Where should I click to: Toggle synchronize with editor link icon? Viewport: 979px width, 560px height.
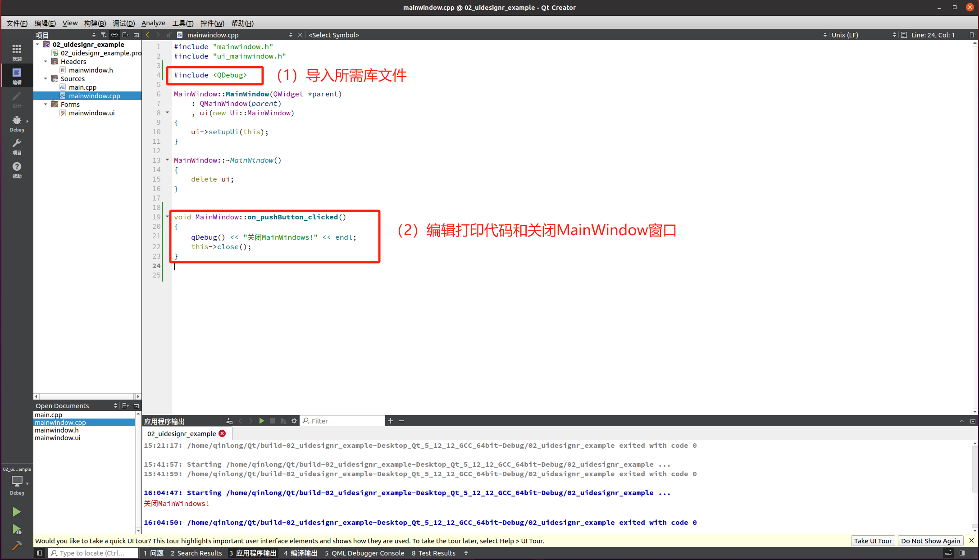[114, 35]
